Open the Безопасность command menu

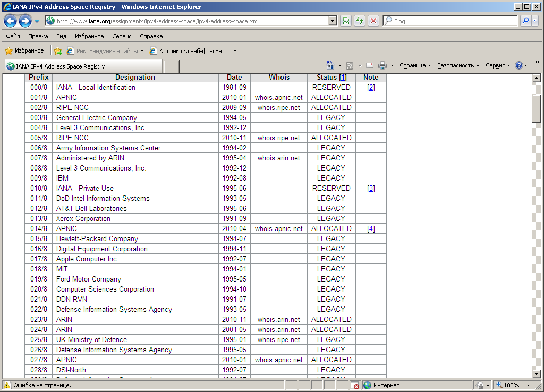tap(458, 65)
